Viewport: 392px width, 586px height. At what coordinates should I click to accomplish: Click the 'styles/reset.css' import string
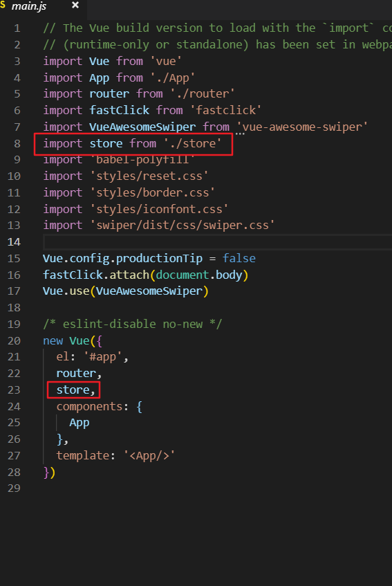(x=149, y=176)
